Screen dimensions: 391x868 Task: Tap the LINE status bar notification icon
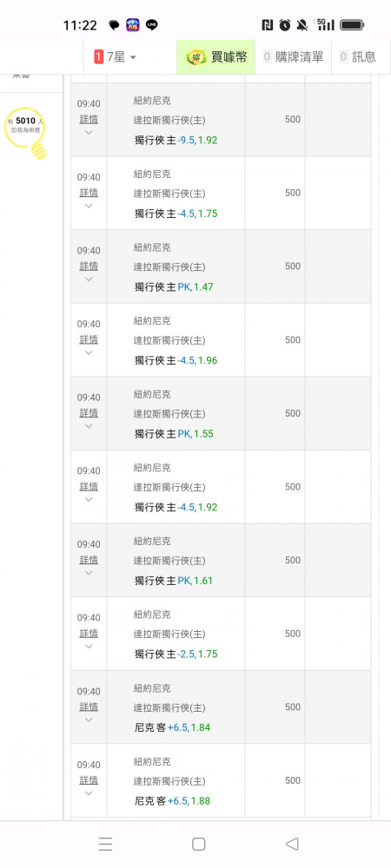pos(151,25)
